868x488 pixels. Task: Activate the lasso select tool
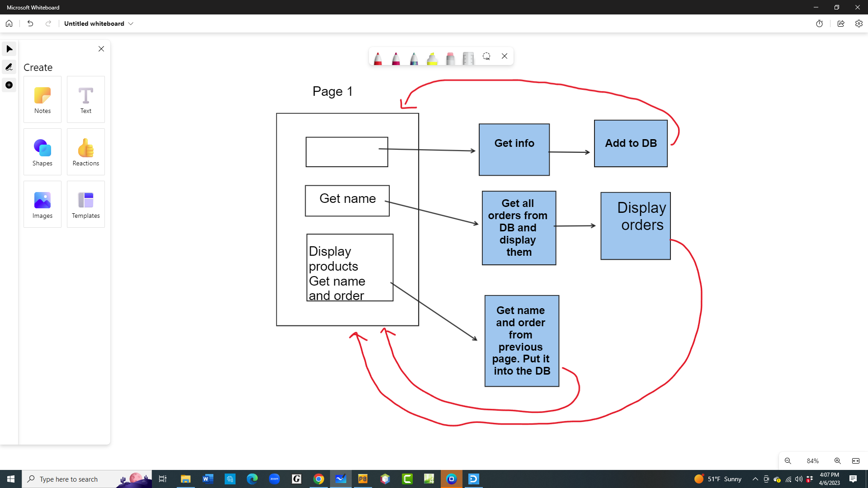click(486, 56)
